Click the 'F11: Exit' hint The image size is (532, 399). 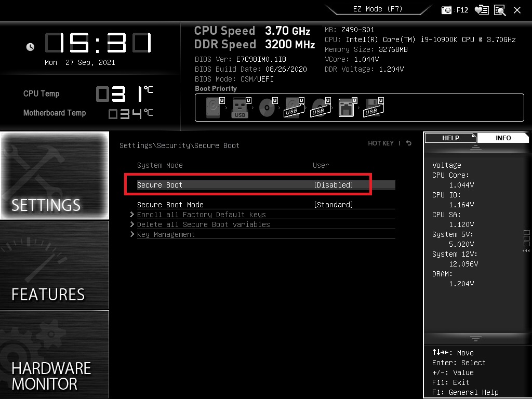tap(450, 382)
